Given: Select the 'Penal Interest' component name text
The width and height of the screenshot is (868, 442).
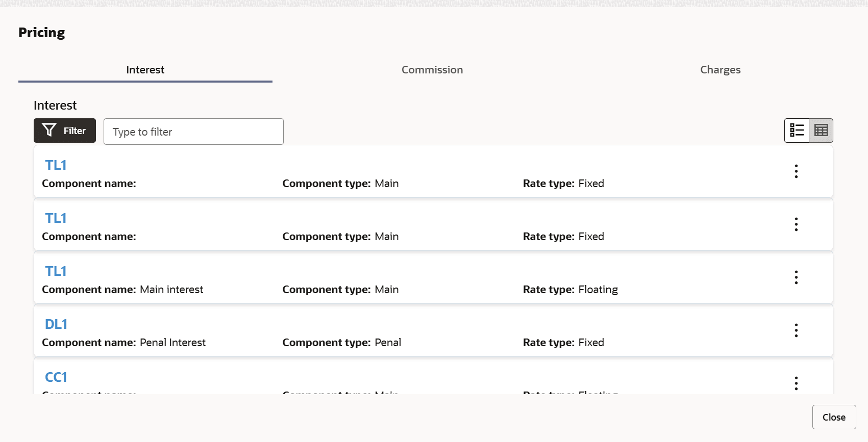Looking at the screenshot, I should pos(172,343).
